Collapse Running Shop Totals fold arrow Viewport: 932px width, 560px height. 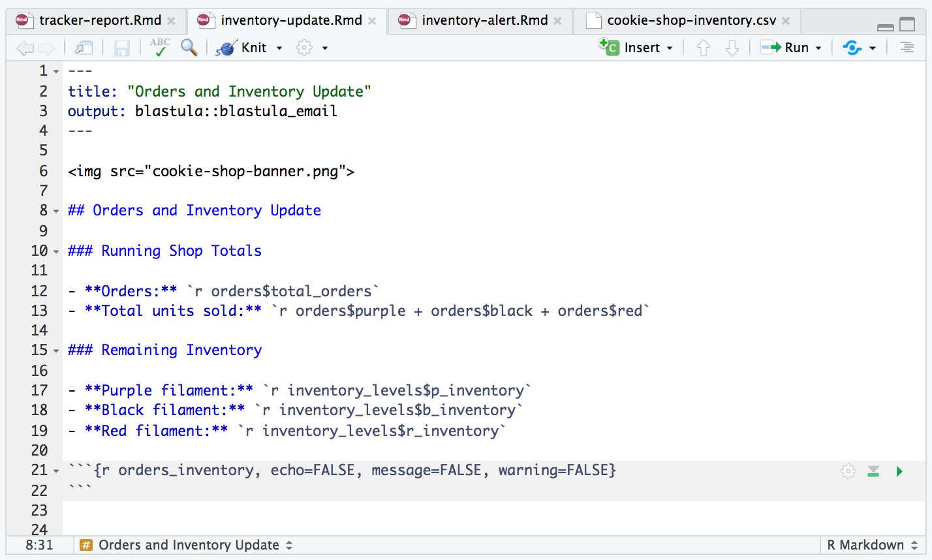(x=56, y=251)
